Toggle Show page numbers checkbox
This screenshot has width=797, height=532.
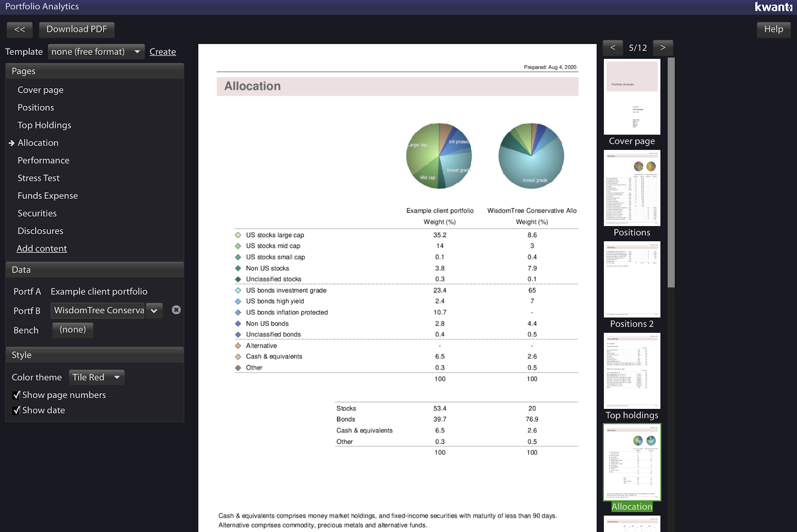point(16,395)
